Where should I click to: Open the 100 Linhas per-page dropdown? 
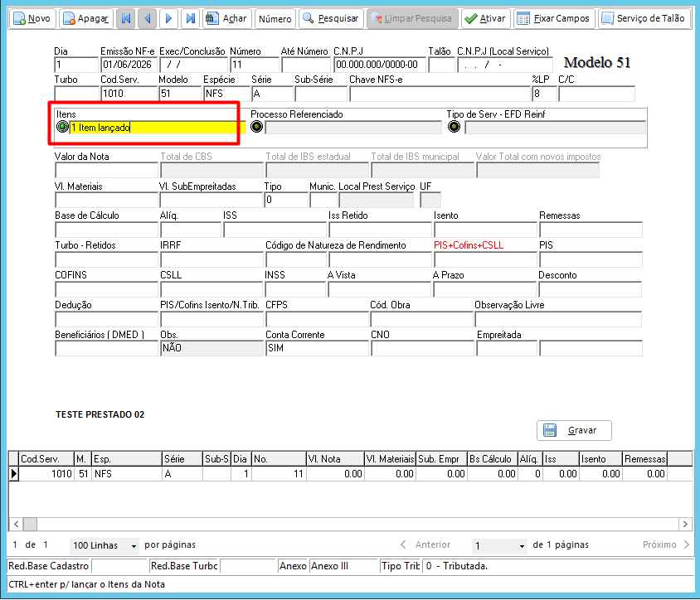pyautogui.click(x=105, y=545)
